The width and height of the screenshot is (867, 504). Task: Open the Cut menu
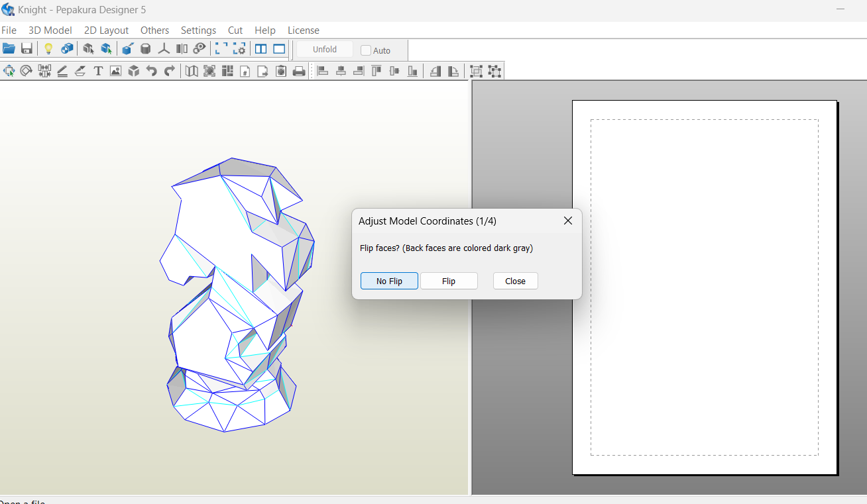pos(235,30)
